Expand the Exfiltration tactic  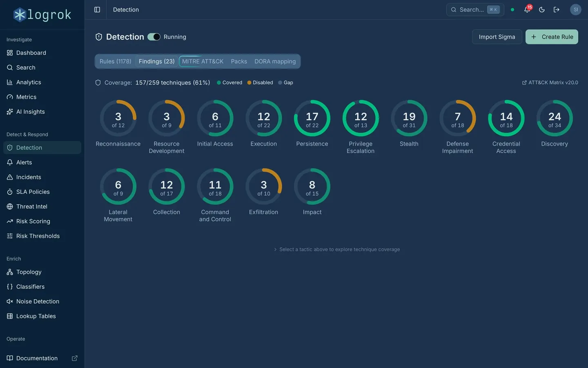click(264, 192)
